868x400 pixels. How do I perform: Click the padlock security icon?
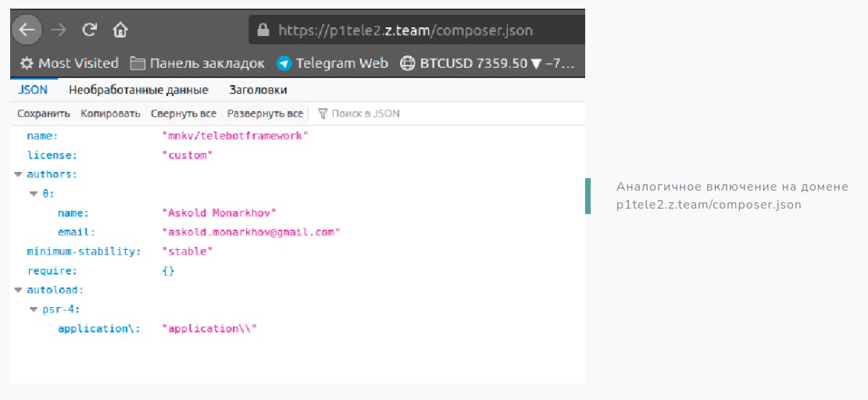point(263,30)
